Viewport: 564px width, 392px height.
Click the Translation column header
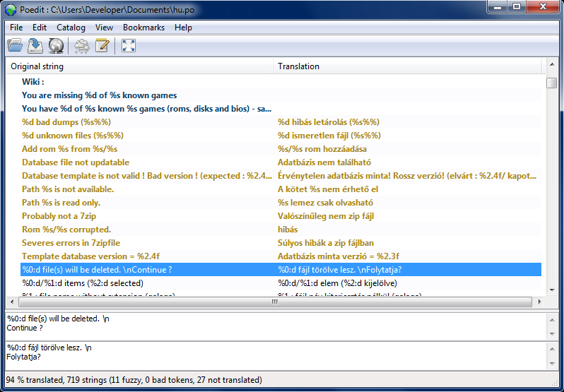pyautogui.click(x=406, y=66)
